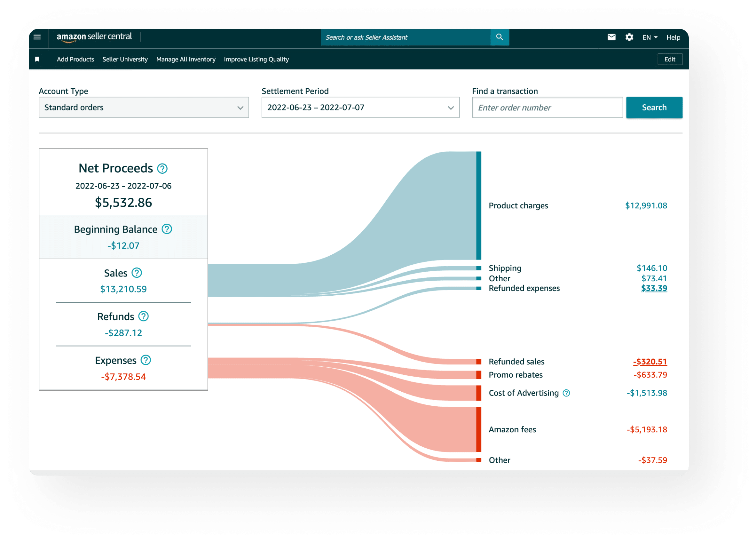This screenshot has height=543, width=756.
Task: Open the $33.39 refunded expenses link
Action: click(x=654, y=288)
